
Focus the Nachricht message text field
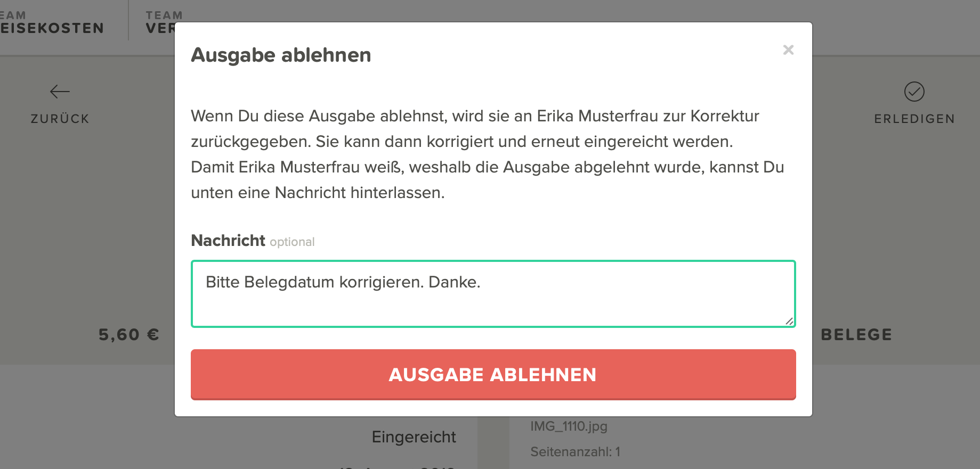(x=493, y=294)
